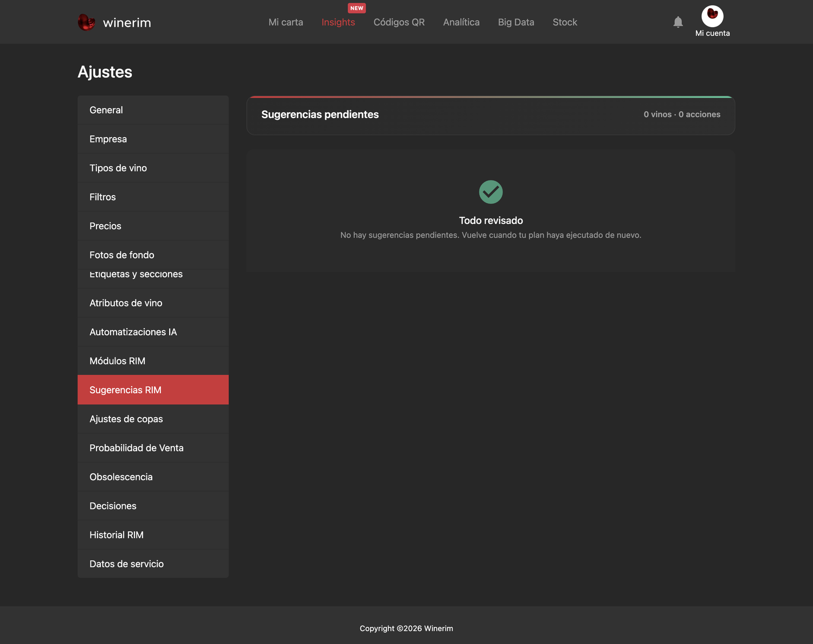Select Obsolescencia in the sidebar

click(153, 477)
